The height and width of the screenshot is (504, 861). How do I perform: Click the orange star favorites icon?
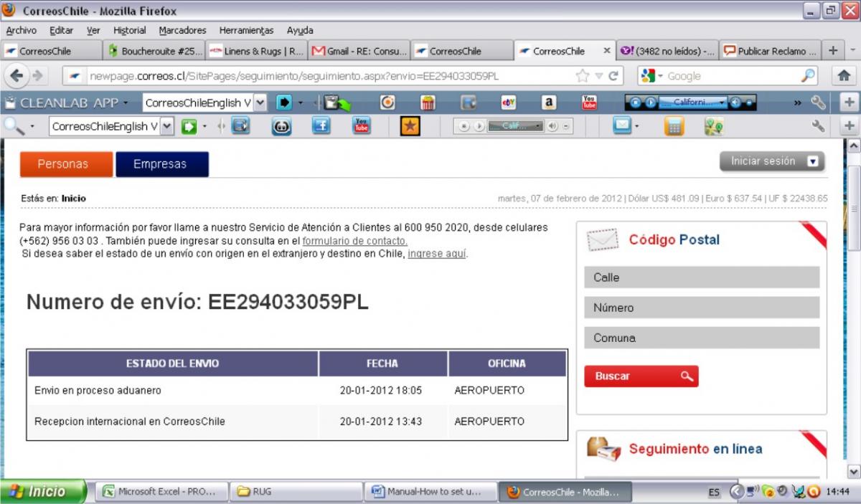pyautogui.click(x=410, y=127)
